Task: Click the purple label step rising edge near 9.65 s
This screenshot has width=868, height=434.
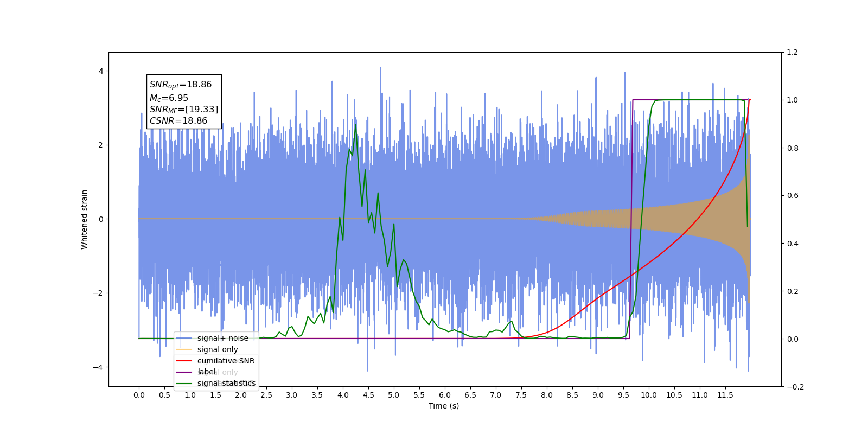Action: [631, 219]
